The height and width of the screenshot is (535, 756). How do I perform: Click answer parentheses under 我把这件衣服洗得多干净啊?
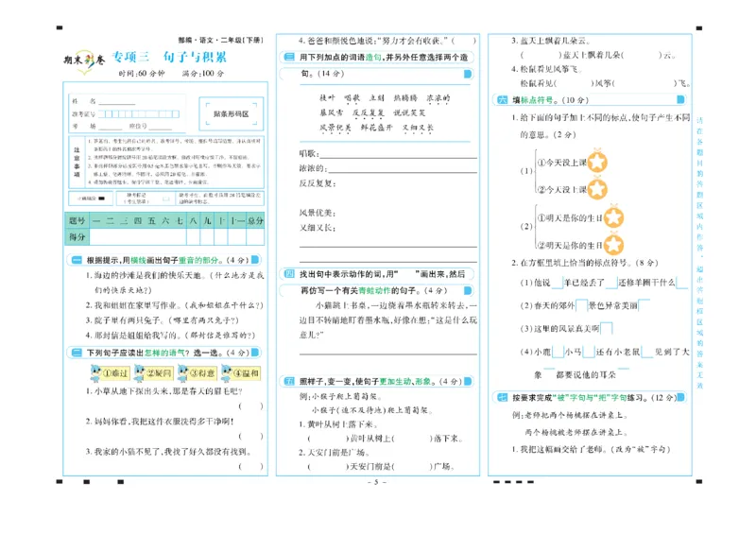(x=250, y=437)
